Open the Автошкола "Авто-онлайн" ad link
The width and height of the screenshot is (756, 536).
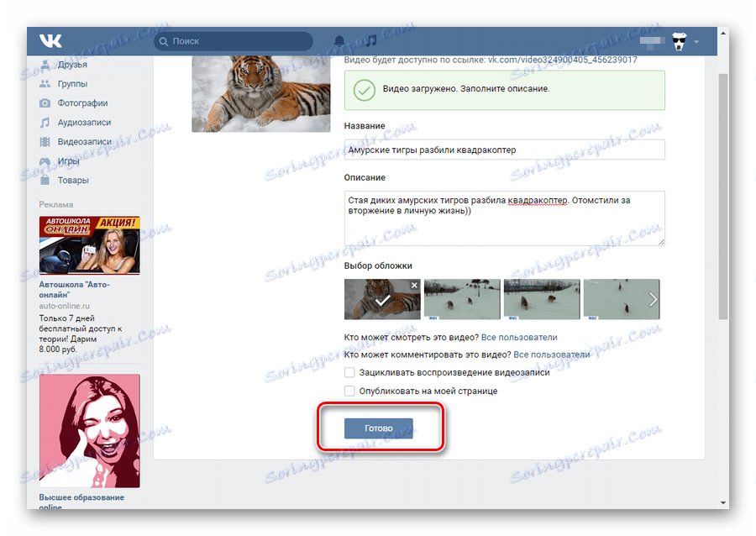click(x=74, y=290)
